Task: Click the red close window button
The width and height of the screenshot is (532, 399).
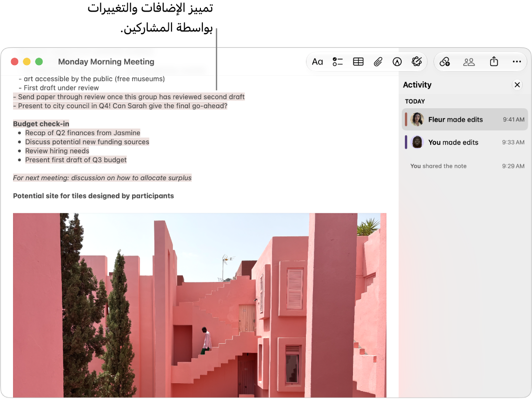Action: click(x=14, y=62)
